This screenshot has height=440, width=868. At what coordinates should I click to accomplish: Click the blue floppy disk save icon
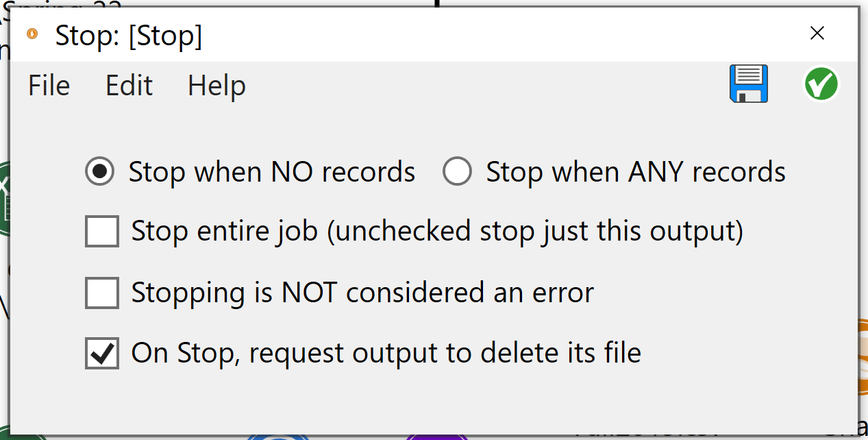click(x=749, y=84)
